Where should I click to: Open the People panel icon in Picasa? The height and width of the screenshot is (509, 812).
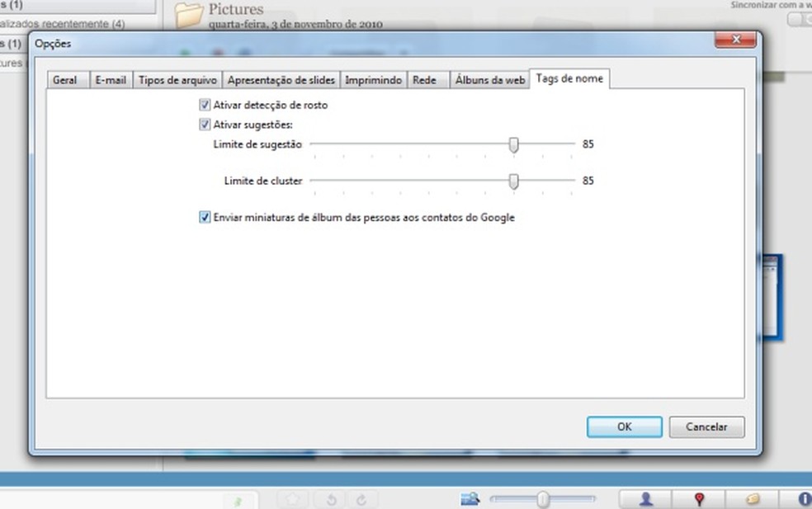(646, 499)
